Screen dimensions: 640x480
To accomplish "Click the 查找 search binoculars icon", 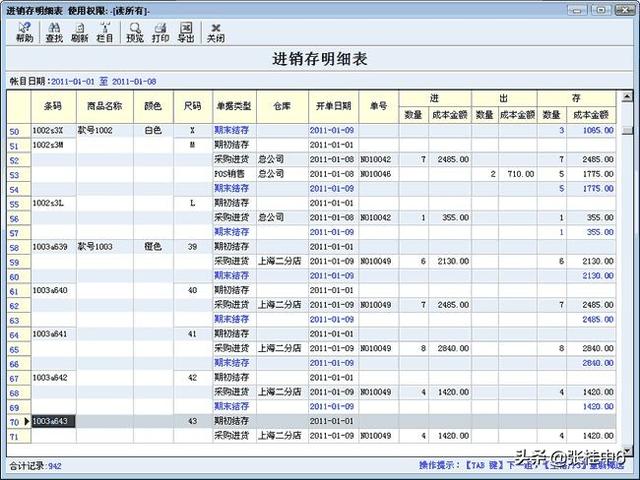I will point(54,32).
